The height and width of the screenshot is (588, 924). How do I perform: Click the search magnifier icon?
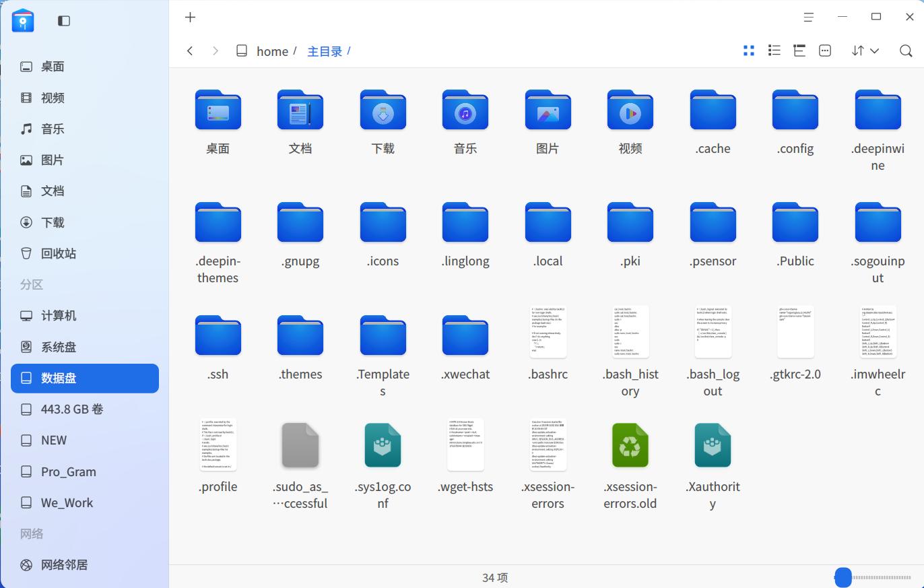906,51
